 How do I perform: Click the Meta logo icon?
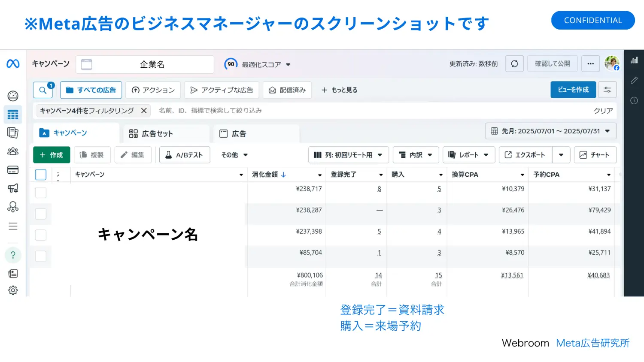[x=13, y=64]
